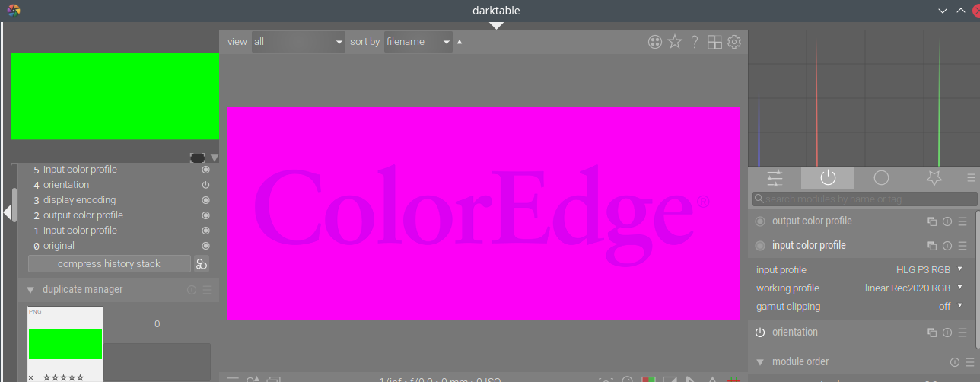Toggle color assessment red-green indicator in bottom bar

click(649, 379)
